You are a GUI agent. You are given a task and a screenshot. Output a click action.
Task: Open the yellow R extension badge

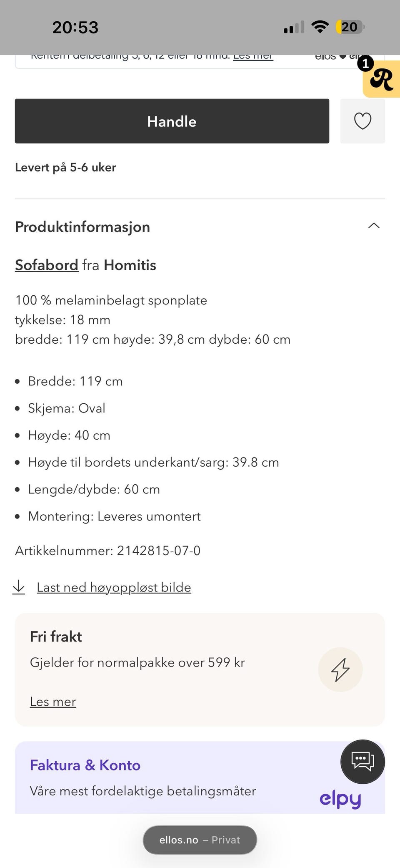click(382, 79)
